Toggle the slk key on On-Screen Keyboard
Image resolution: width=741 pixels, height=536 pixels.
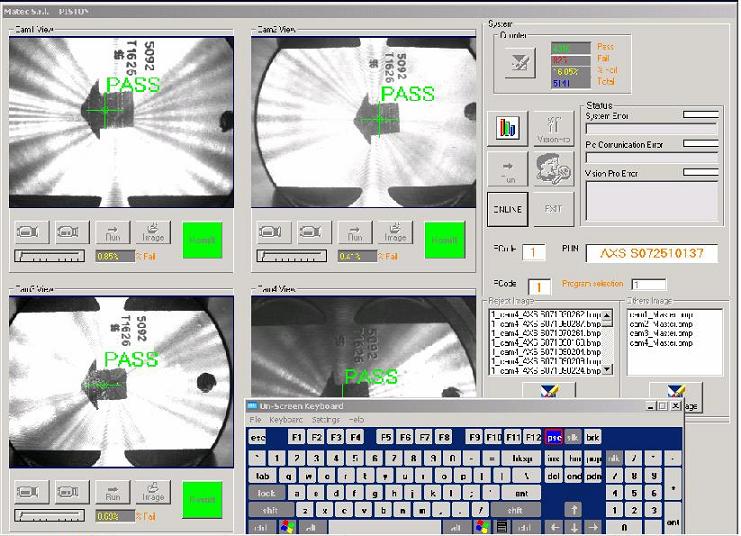tap(574, 437)
